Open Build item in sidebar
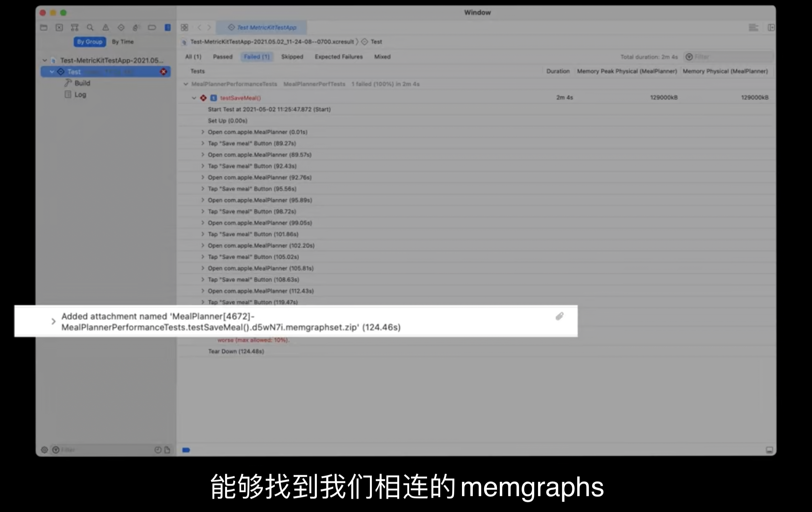 point(82,83)
